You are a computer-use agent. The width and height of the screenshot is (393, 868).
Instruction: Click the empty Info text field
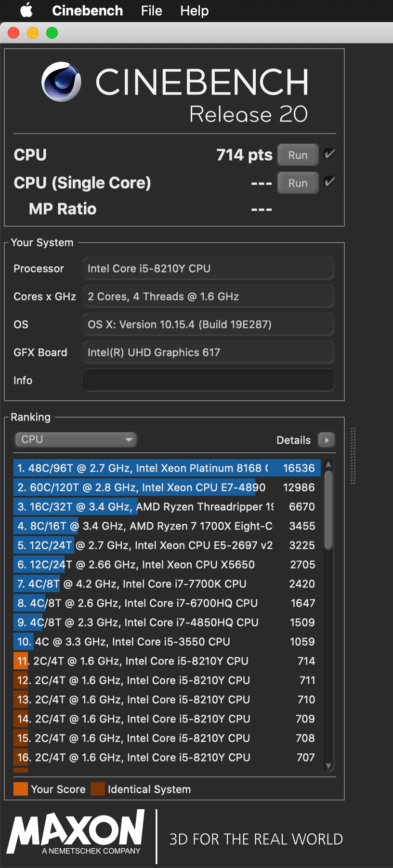[x=208, y=380]
